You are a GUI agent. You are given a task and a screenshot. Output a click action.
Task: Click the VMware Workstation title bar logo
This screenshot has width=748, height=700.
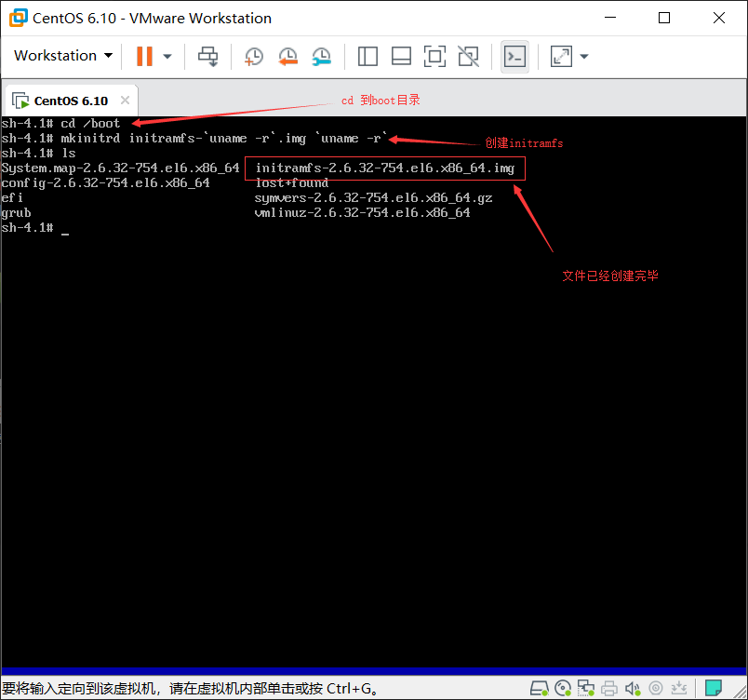(x=18, y=18)
